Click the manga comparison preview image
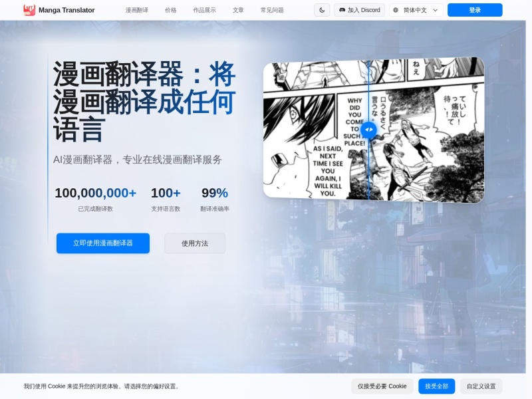The height and width of the screenshot is (399, 532). click(374, 130)
